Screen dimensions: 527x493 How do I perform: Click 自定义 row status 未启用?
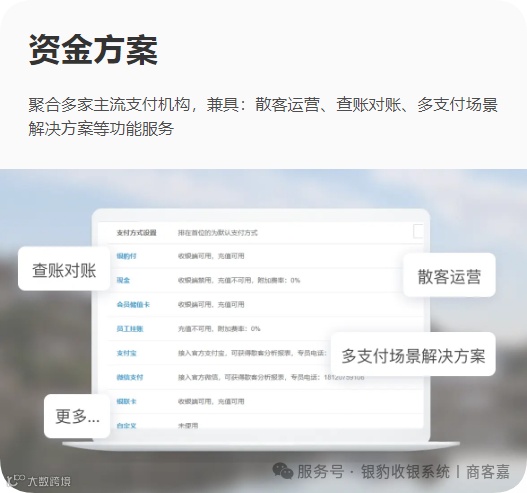[188, 425]
